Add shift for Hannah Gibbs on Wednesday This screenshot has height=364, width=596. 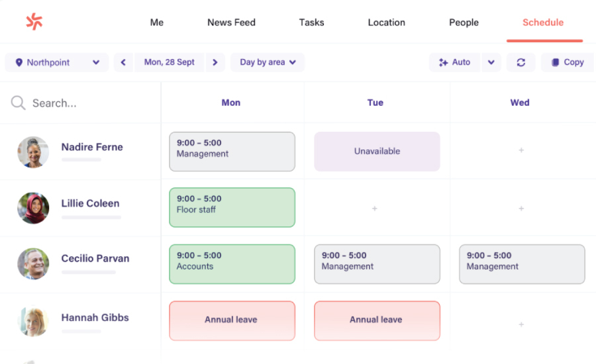coord(521,324)
